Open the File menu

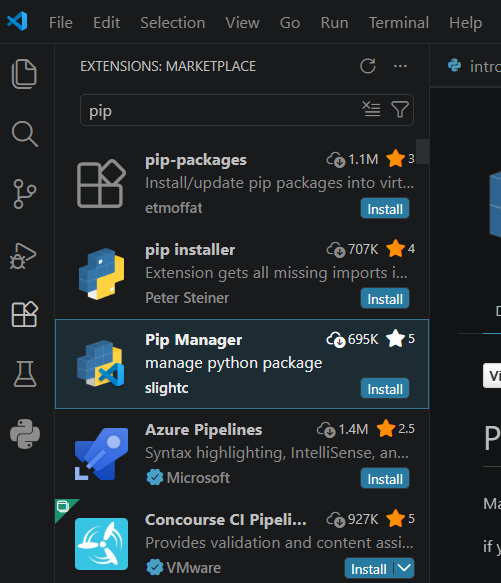61,23
